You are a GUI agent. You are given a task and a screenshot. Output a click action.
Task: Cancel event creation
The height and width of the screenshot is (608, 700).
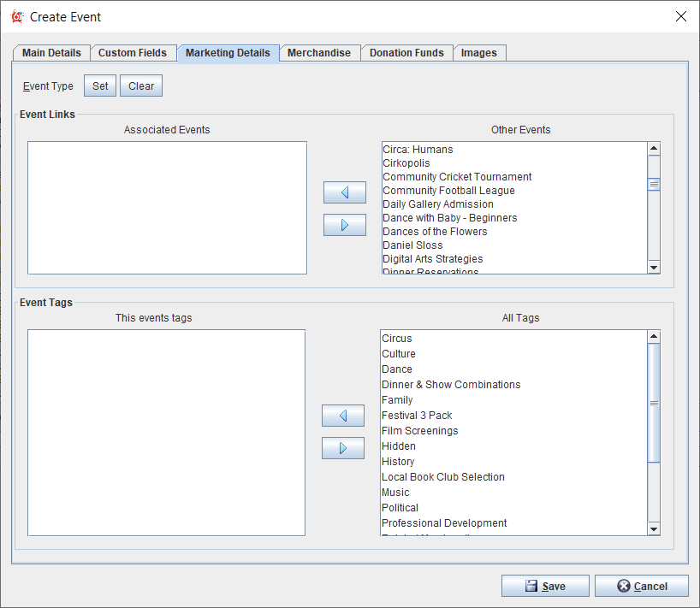tap(641, 586)
